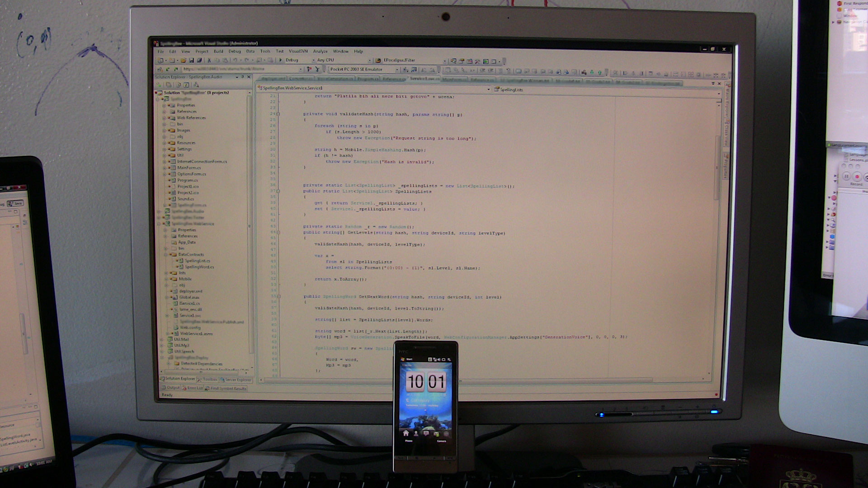Viewport: 868px width, 488px height.
Task: Click the New Project toolbar icon
Action: 160,60
